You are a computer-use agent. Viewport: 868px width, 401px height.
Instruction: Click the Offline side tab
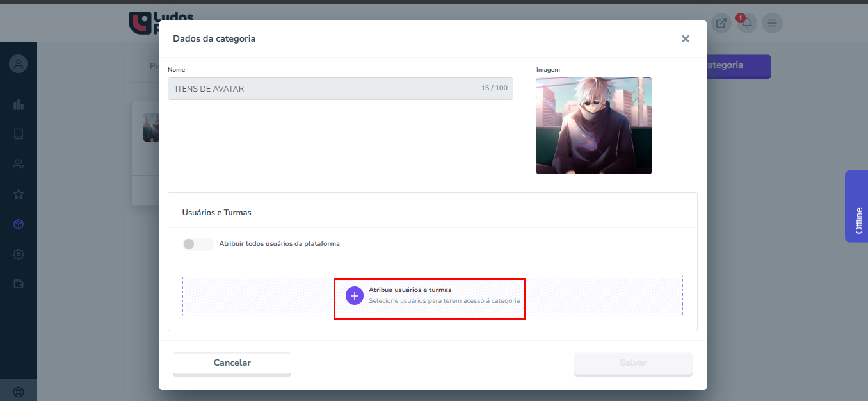click(856, 206)
